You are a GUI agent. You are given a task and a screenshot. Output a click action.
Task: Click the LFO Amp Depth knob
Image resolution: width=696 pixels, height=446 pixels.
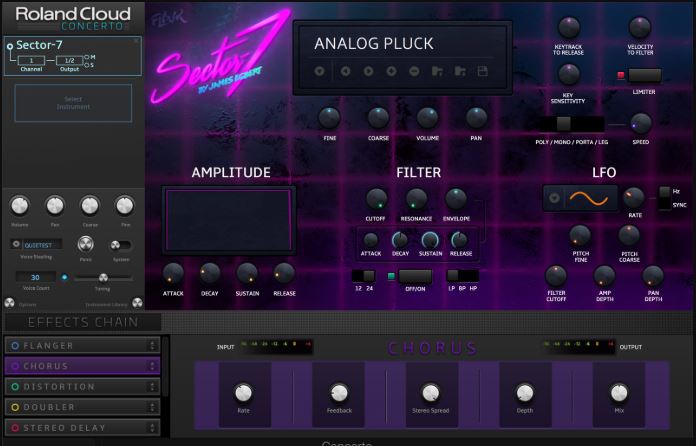coord(605,276)
